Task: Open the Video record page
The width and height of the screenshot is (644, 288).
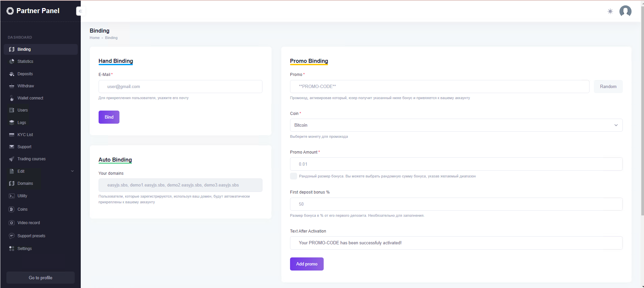Action: [x=29, y=223]
